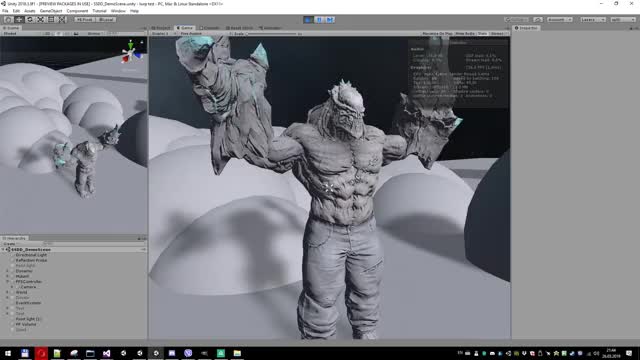Image resolution: width=640 pixels, height=360 pixels.
Task: Open the Account dropdown
Action: tap(560, 20)
